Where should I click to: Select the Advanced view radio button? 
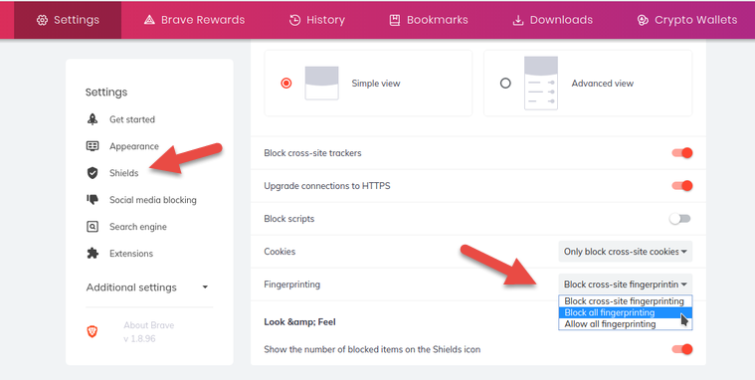coord(505,83)
